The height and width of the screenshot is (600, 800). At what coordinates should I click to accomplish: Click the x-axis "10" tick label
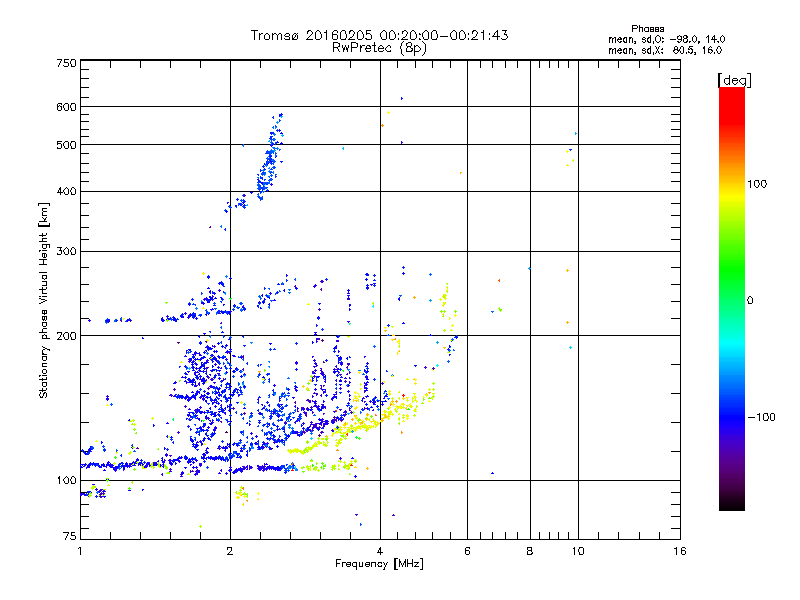578,551
